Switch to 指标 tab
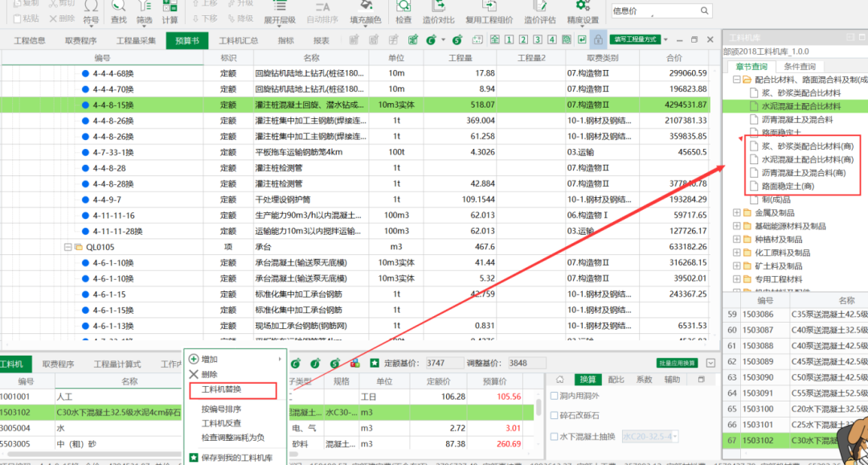This screenshot has width=868, height=465. [x=286, y=40]
